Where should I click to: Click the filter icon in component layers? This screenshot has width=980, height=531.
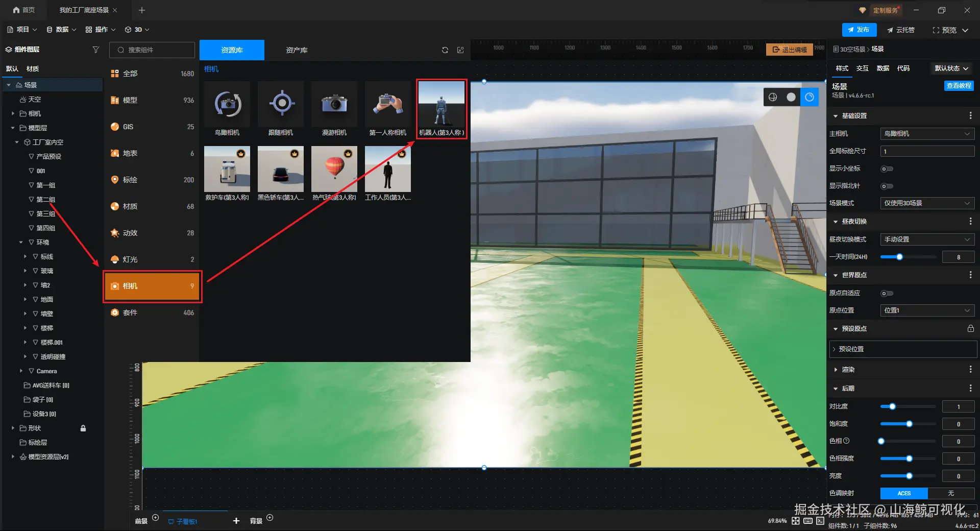(95, 50)
